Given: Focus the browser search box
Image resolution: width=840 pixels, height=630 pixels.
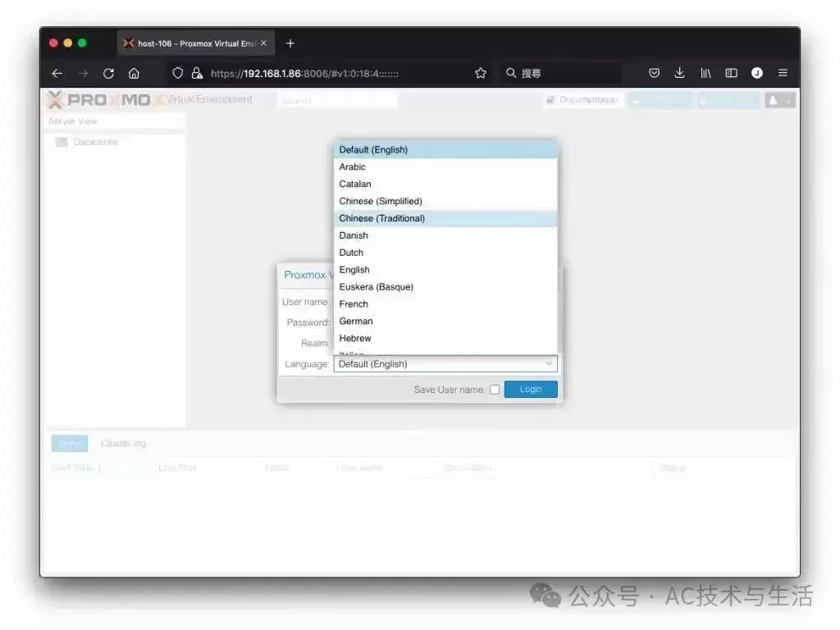Looking at the screenshot, I should coord(563,73).
